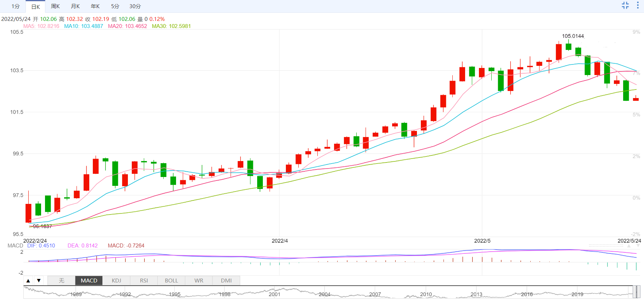This screenshot has width=644, height=303.
Task: Click the last red candlestick on the right
Action: point(636,99)
